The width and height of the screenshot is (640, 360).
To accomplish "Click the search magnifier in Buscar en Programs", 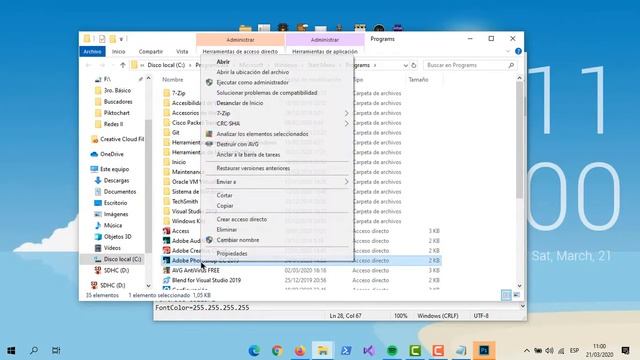I will pyautogui.click(x=511, y=65).
